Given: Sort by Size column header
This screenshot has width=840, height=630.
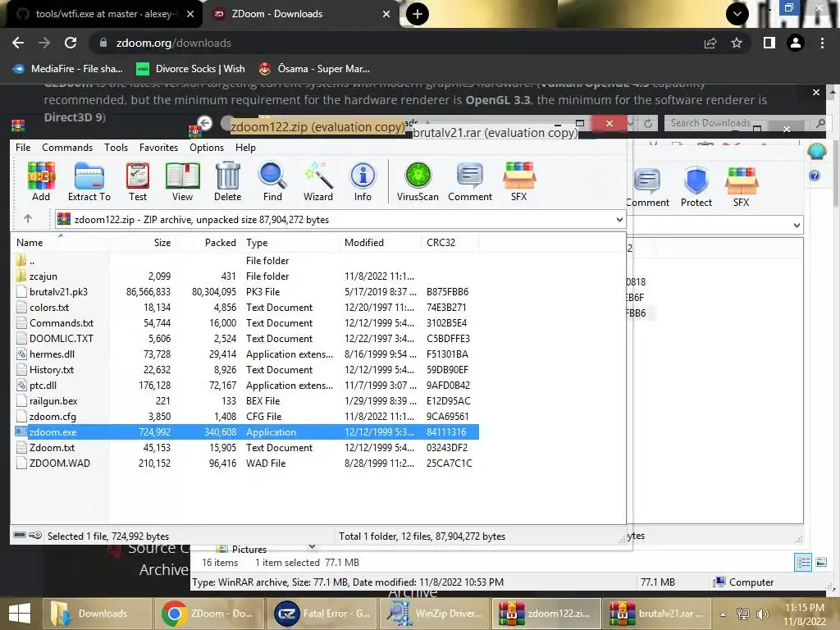Looking at the screenshot, I should (x=143, y=243).
